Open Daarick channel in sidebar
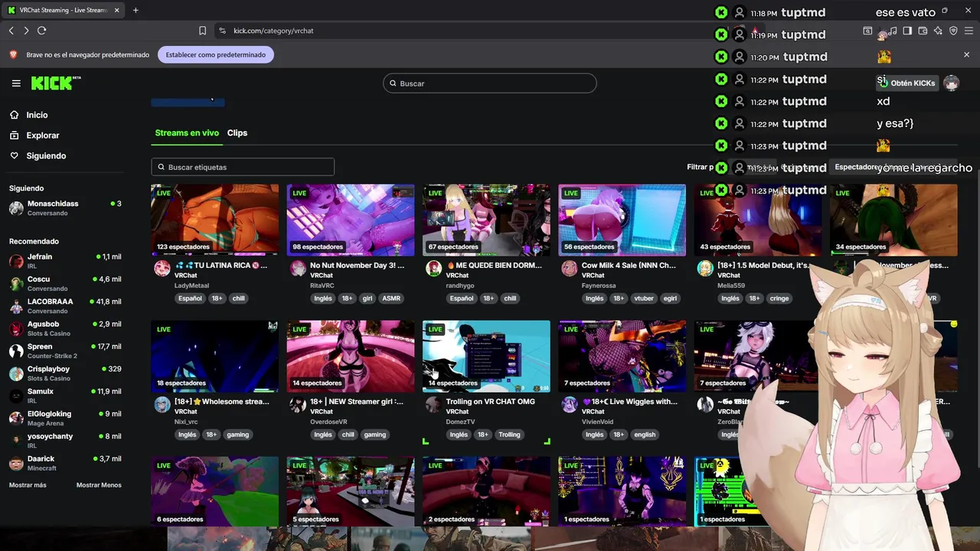The image size is (980, 551). tap(65, 463)
